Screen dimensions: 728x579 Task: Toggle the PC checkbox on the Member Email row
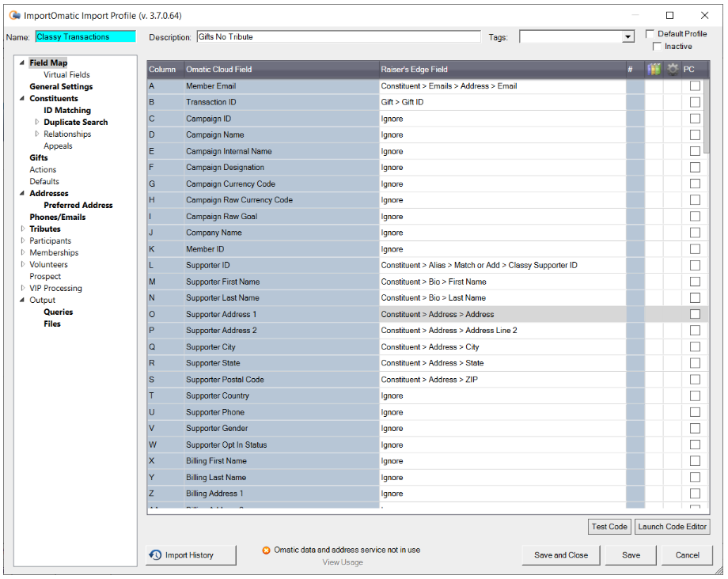click(695, 85)
